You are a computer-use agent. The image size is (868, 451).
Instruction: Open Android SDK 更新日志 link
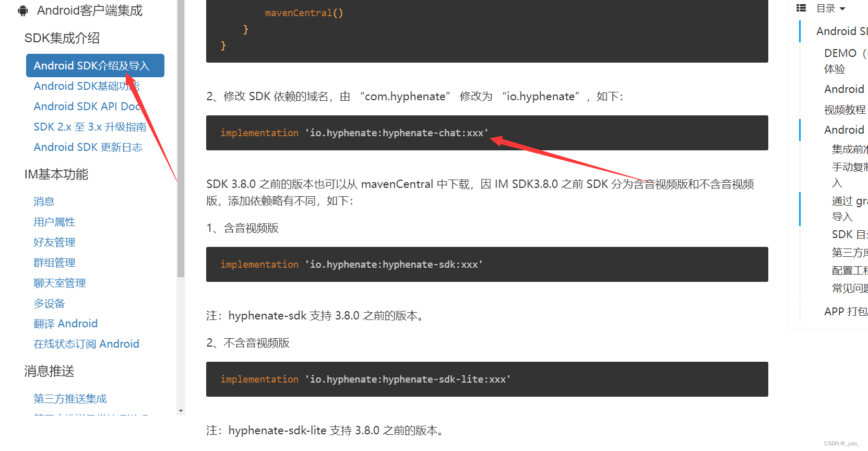88,147
